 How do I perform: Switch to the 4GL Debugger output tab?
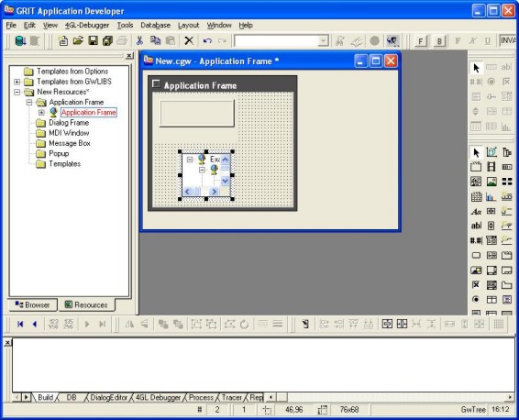[x=159, y=397]
